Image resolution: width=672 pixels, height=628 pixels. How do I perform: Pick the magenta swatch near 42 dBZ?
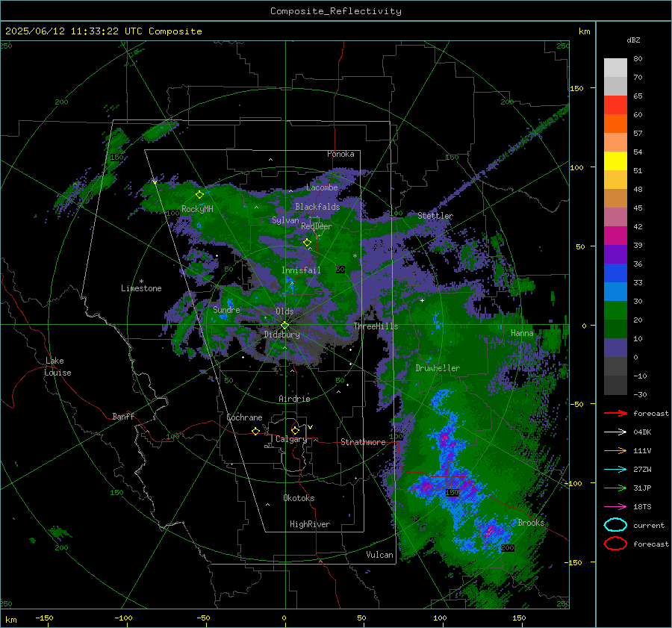click(x=615, y=236)
